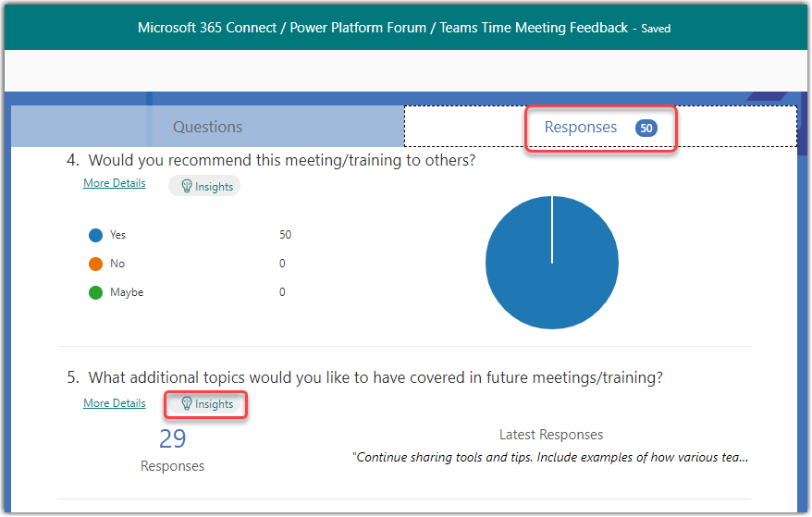Click the orange No legend dot
Viewport: 812px width, 517px height.
(96, 264)
